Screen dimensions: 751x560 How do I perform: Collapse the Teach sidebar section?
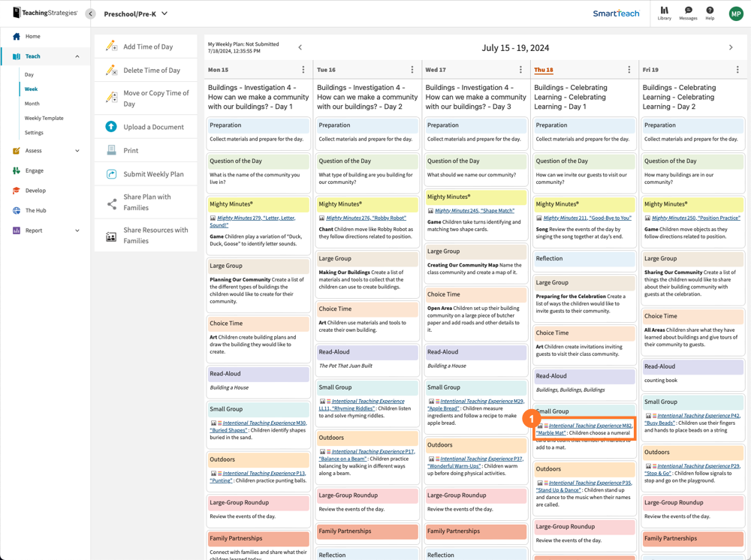(x=77, y=56)
